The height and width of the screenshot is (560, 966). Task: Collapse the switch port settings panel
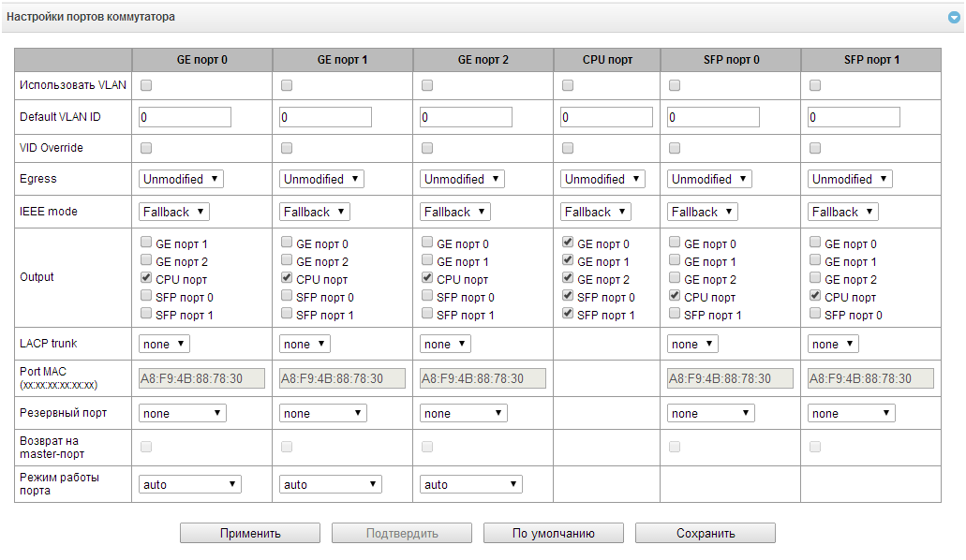tap(953, 18)
